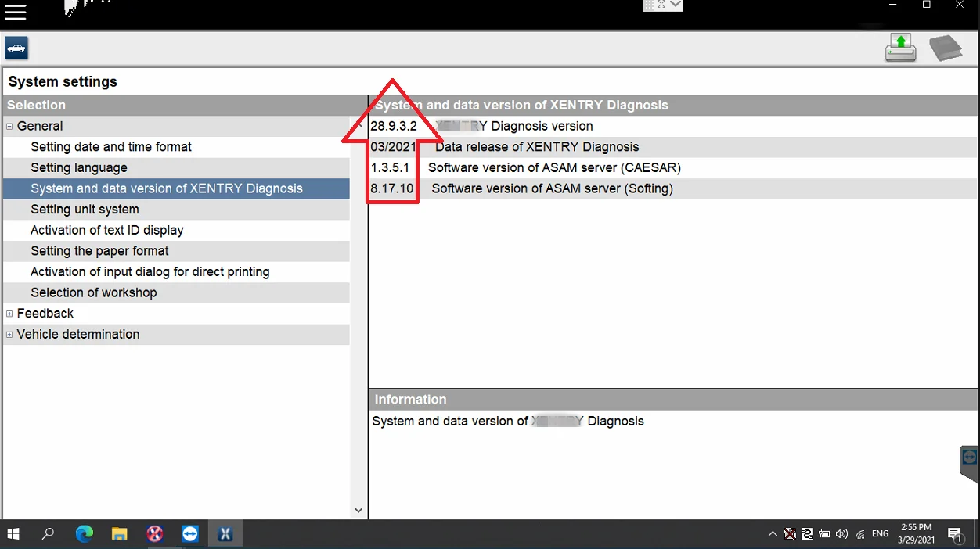Click the Data release of XENTRY Diagnosis row
980x549 pixels.
pyautogui.click(x=673, y=147)
